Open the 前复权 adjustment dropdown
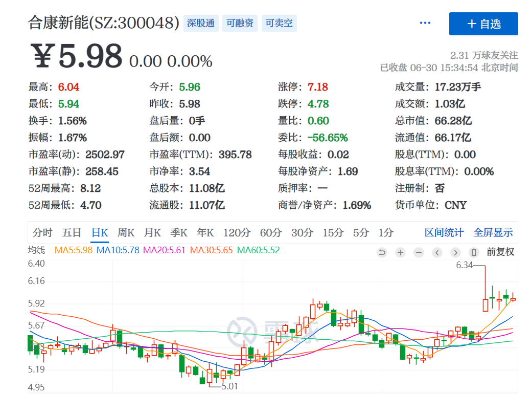This screenshot has height=394, width=532. (500, 252)
